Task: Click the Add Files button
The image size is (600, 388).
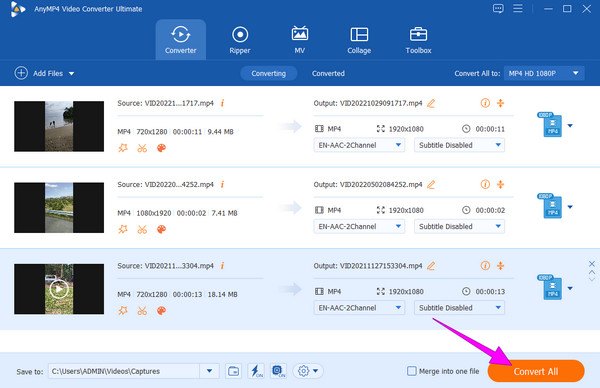Action: click(x=39, y=73)
